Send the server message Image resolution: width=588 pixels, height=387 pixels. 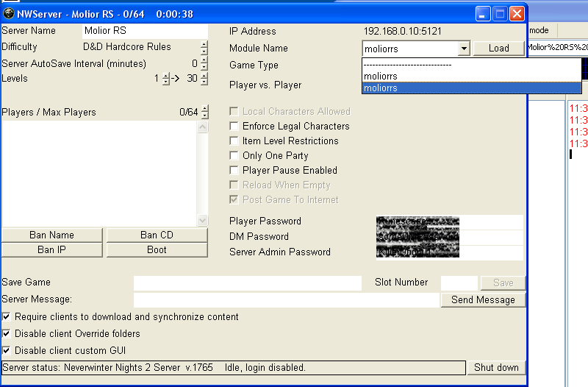[x=483, y=300]
